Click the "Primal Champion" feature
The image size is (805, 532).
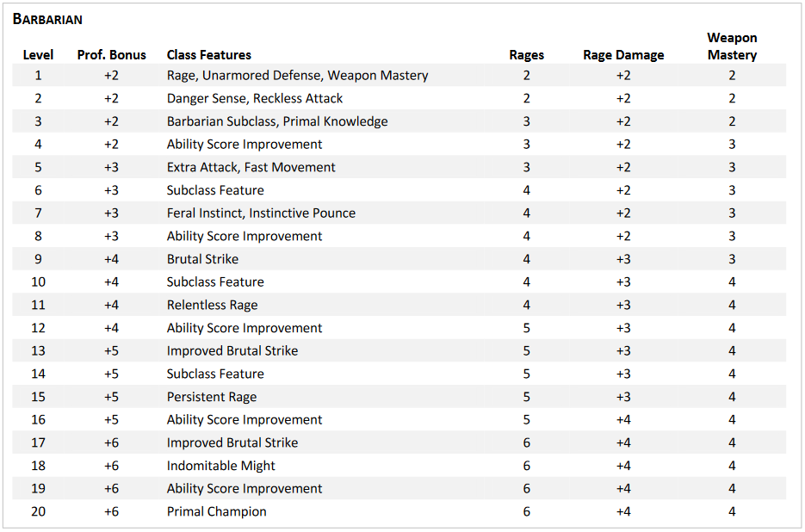pos(217,512)
